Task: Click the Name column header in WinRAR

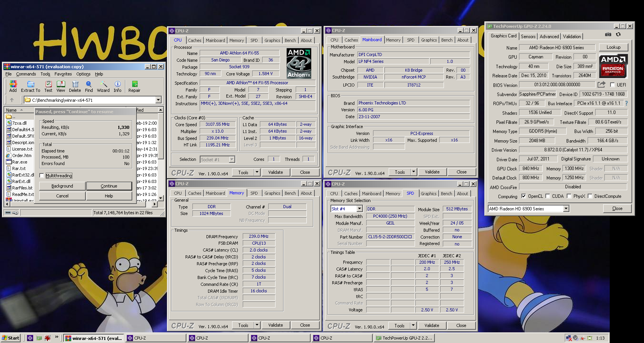Action: pyautogui.click(x=19, y=110)
